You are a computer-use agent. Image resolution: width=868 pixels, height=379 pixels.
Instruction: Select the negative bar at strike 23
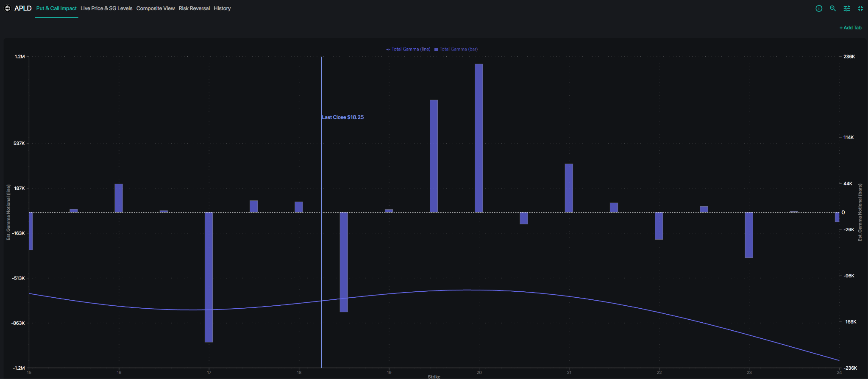[749, 235]
